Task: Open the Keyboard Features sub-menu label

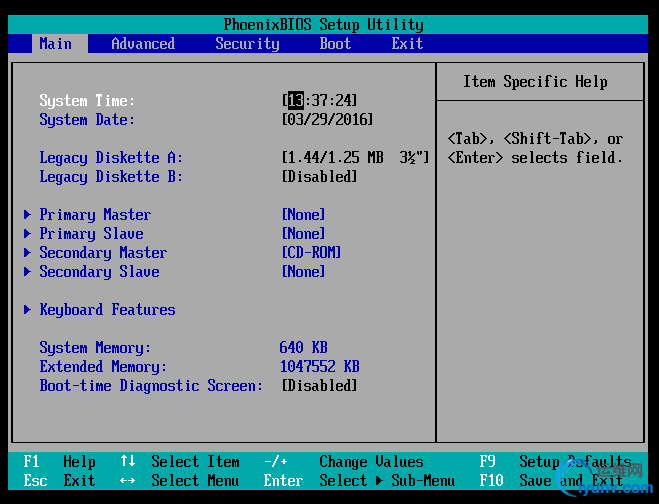Action: coord(107,310)
